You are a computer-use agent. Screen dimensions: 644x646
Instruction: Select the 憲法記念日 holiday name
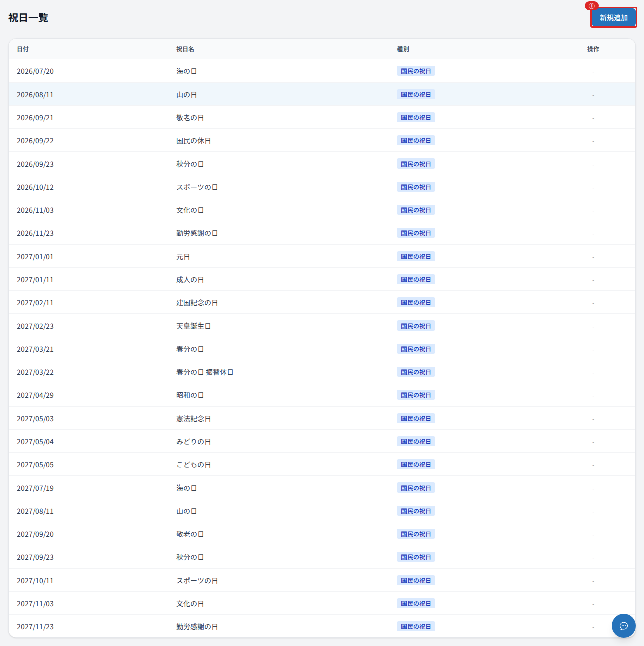(x=194, y=419)
